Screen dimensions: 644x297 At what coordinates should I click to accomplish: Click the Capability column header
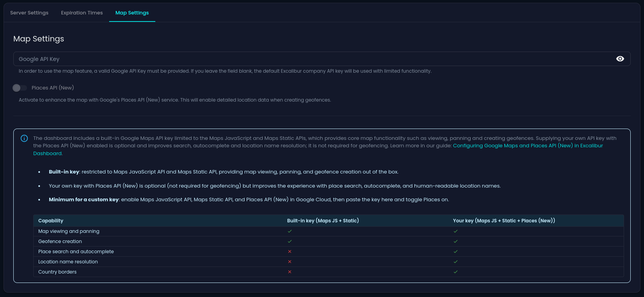coord(51,221)
